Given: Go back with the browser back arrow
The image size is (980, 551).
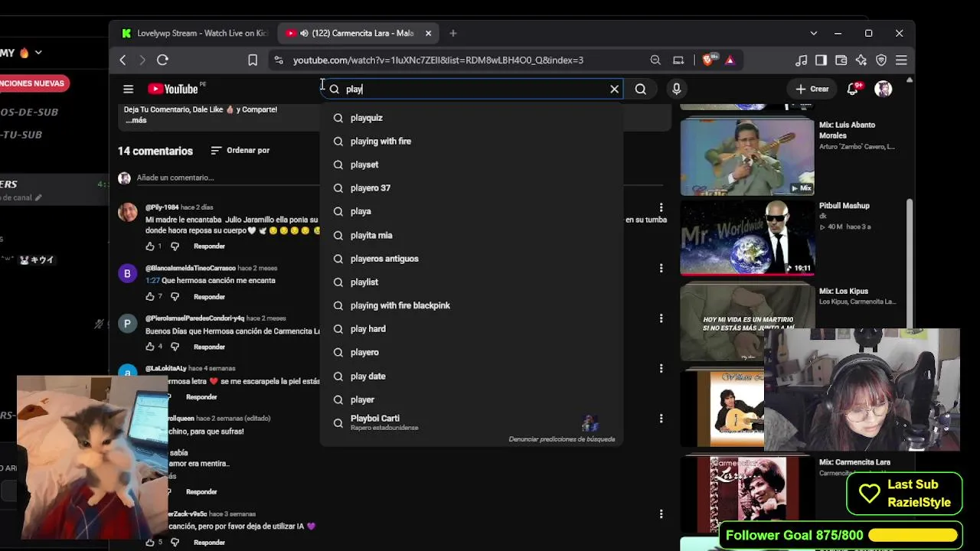Looking at the screenshot, I should click(x=122, y=60).
